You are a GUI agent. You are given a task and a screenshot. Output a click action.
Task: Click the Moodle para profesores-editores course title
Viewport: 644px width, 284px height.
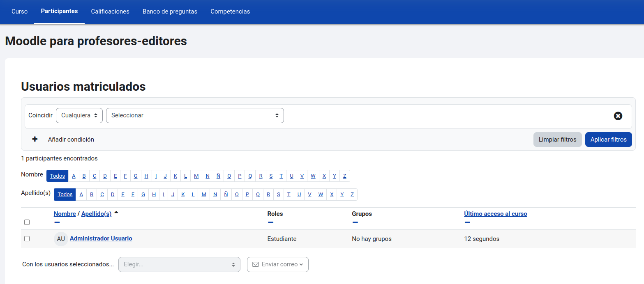(x=96, y=41)
